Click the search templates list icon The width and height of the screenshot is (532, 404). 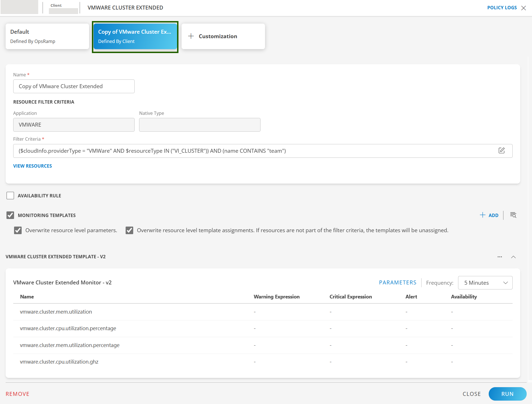click(x=513, y=215)
